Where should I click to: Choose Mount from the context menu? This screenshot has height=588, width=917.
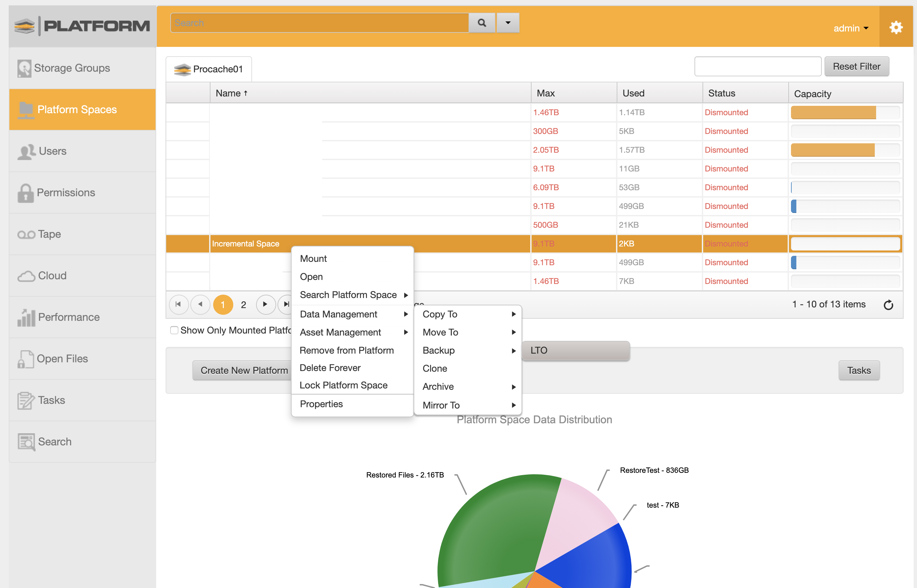pos(313,259)
